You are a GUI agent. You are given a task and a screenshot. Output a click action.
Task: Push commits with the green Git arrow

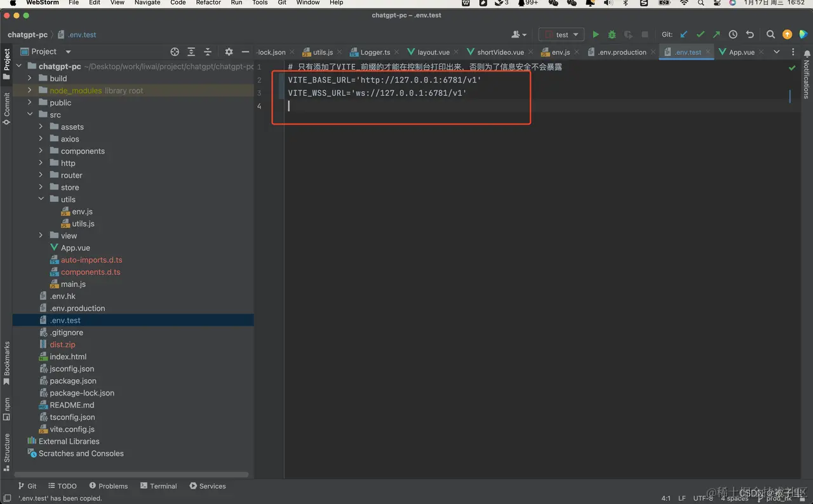716,35
